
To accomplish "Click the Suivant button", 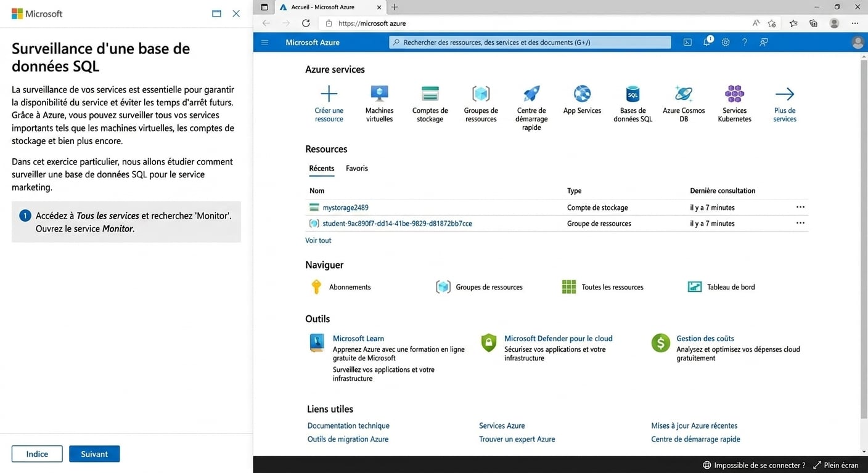I will click(94, 454).
